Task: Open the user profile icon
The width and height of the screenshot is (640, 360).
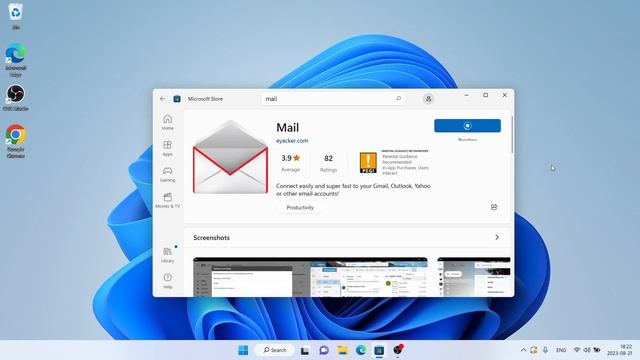Action: click(428, 99)
